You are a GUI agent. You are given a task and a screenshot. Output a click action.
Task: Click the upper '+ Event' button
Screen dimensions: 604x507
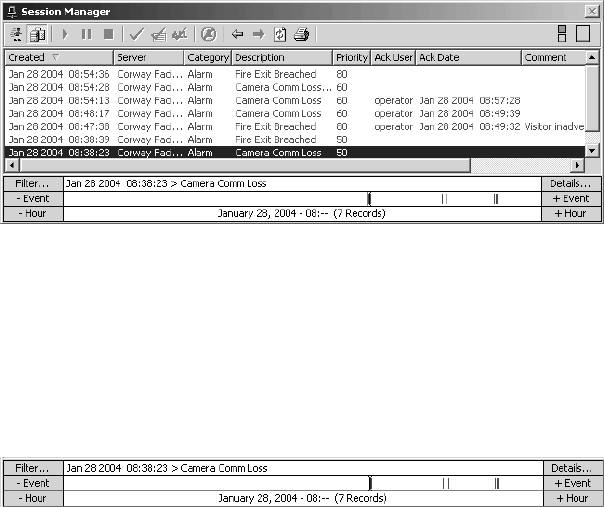[570, 199]
